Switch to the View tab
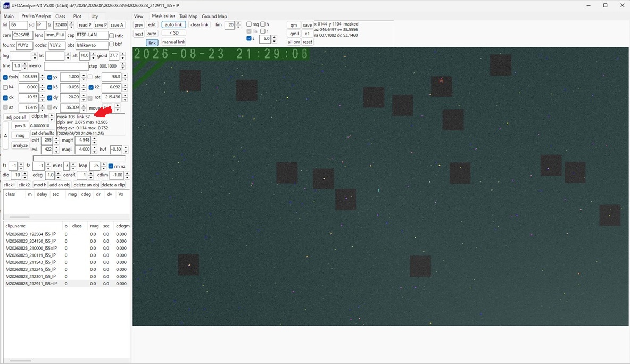 139,16
